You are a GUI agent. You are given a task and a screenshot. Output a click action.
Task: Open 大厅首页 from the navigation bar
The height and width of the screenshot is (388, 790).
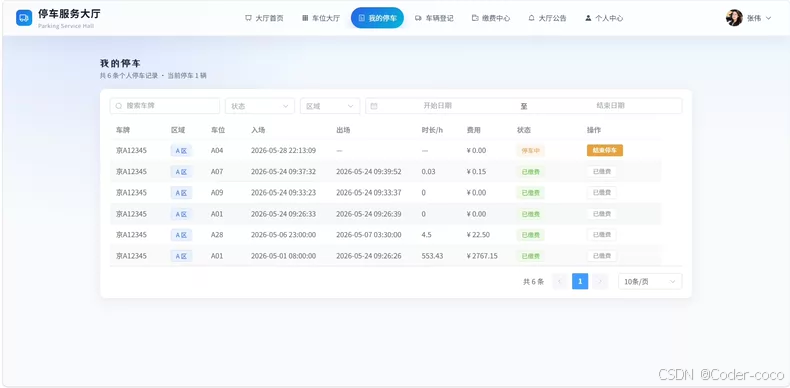264,18
